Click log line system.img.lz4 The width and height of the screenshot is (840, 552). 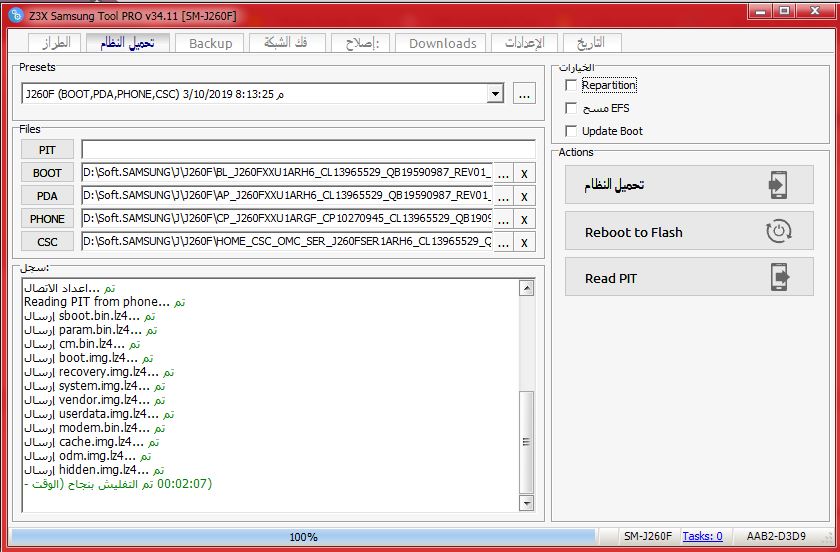(95, 386)
